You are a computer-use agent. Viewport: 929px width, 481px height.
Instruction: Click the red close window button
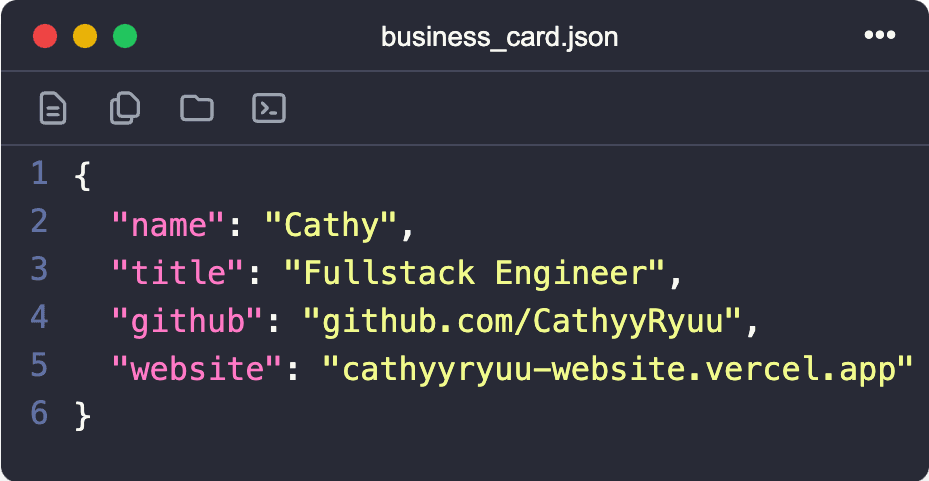(x=45, y=36)
